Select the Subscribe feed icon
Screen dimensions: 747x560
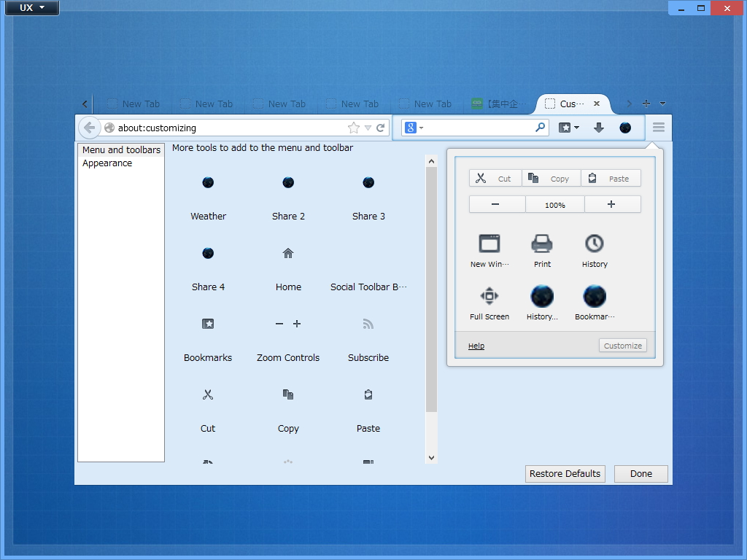tap(368, 324)
